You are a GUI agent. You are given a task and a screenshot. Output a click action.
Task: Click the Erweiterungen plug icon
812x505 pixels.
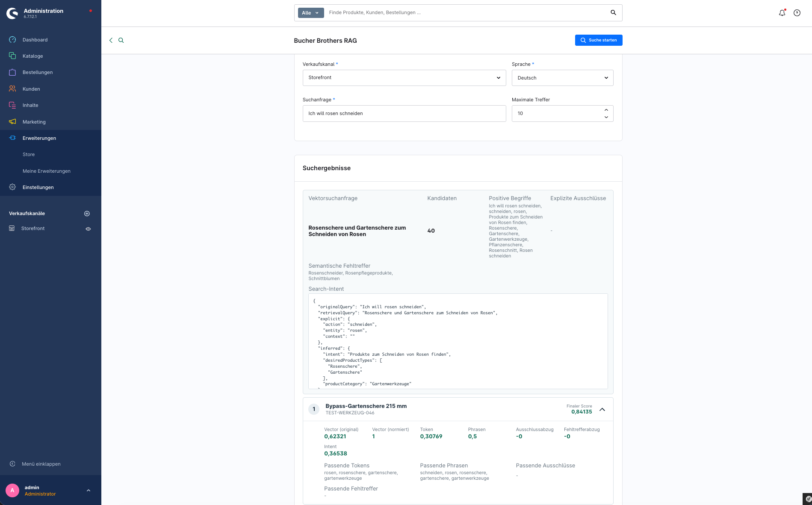coord(12,138)
